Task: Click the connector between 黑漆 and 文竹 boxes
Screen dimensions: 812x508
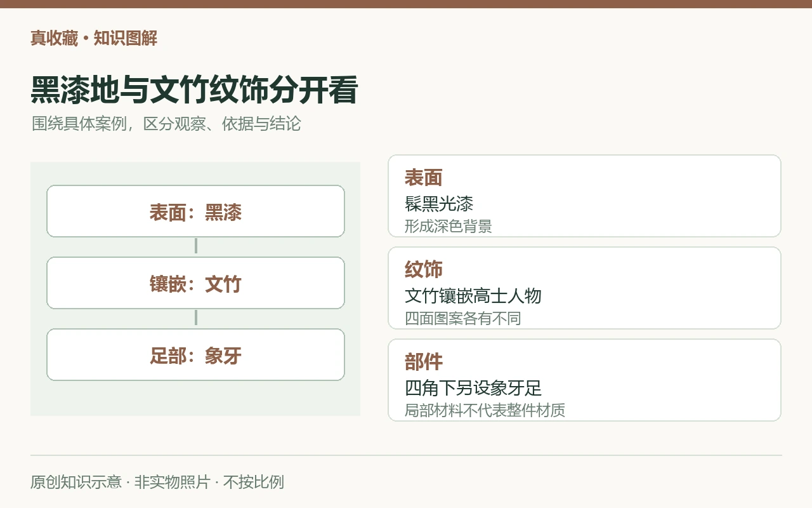Action: (196, 246)
